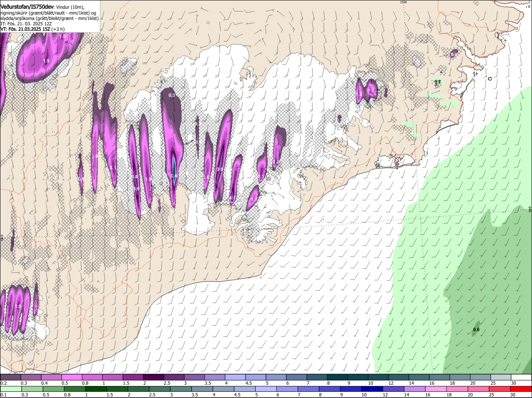The height and width of the screenshot is (398, 532).
Task: Click the pale green 0.1 rain legend swatch
Action: tap(10, 389)
